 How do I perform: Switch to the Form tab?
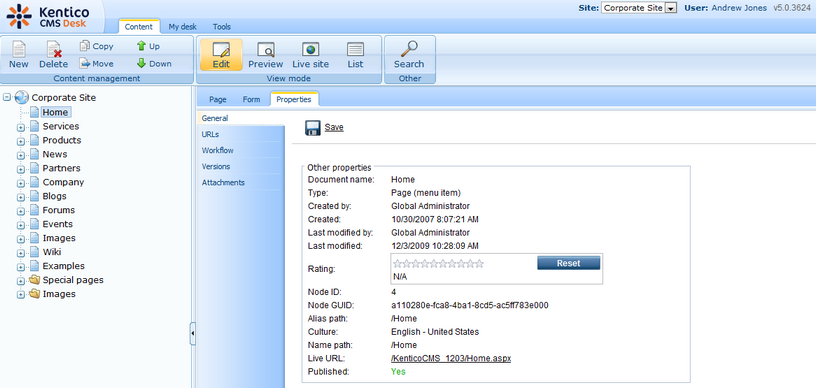(x=251, y=99)
